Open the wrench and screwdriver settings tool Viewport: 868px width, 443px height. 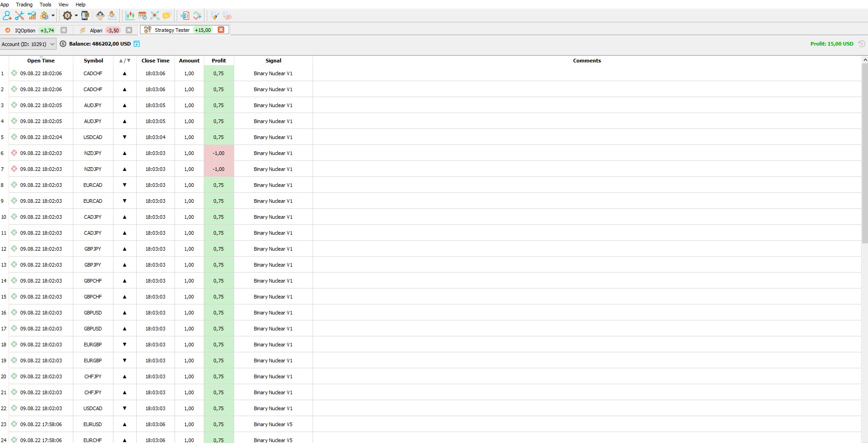point(20,16)
